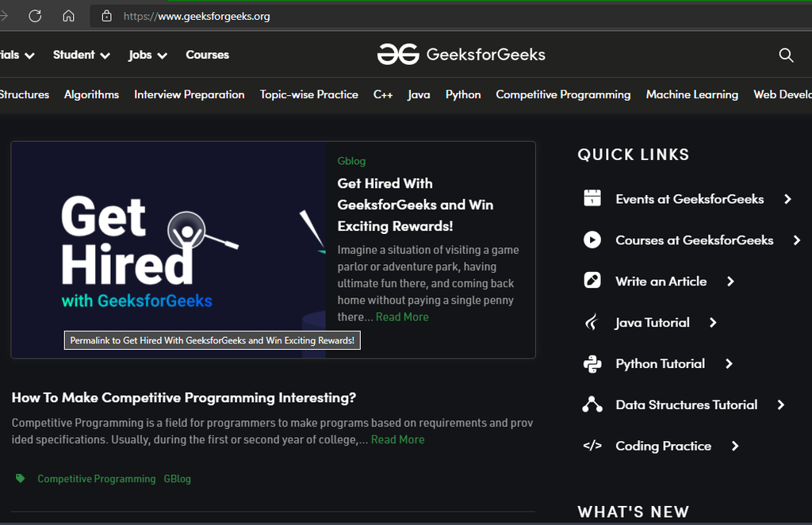This screenshot has height=525, width=812.
Task: Click the chevron after Coding Practice
Action: (x=735, y=446)
